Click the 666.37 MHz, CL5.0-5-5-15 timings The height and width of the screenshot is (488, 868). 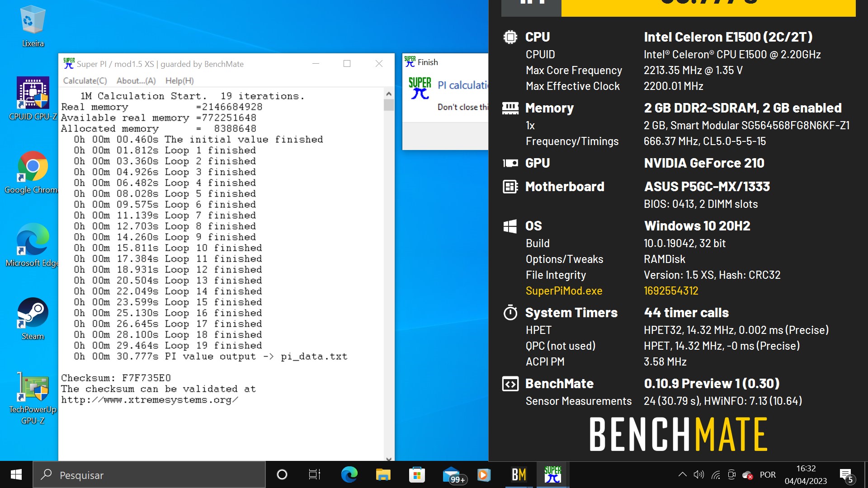tap(704, 141)
